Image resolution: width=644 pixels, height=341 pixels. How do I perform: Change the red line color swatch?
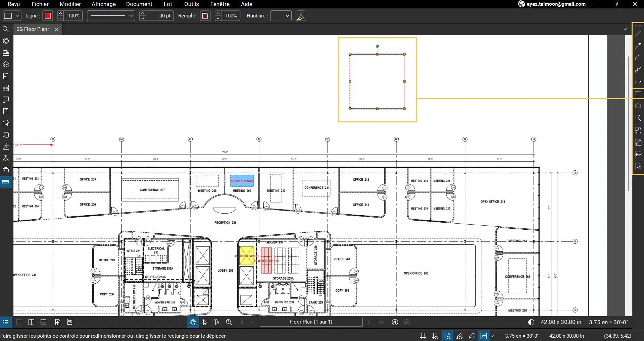click(47, 16)
